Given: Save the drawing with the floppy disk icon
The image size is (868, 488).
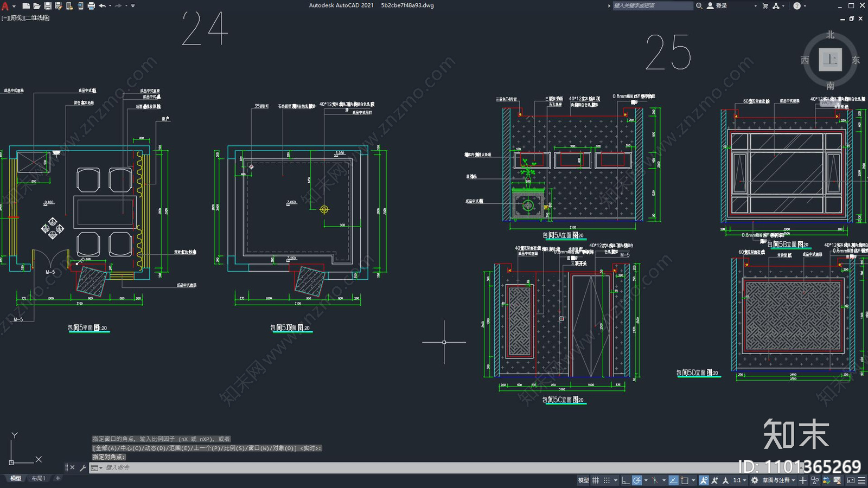Looking at the screenshot, I should (x=48, y=6).
